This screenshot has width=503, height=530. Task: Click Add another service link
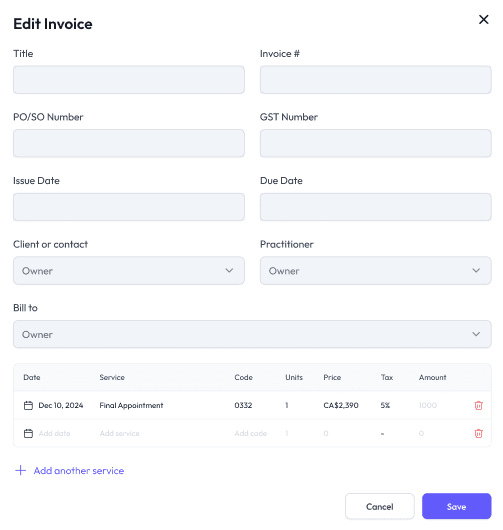pyautogui.click(x=79, y=471)
